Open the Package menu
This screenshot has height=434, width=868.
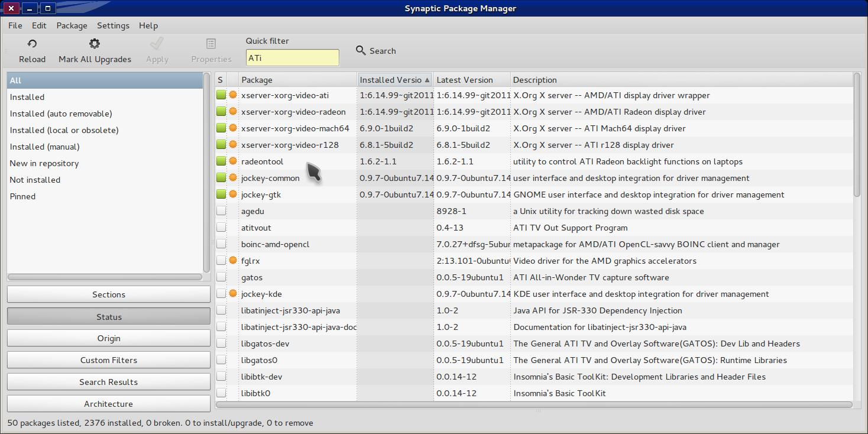click(72, 25)
